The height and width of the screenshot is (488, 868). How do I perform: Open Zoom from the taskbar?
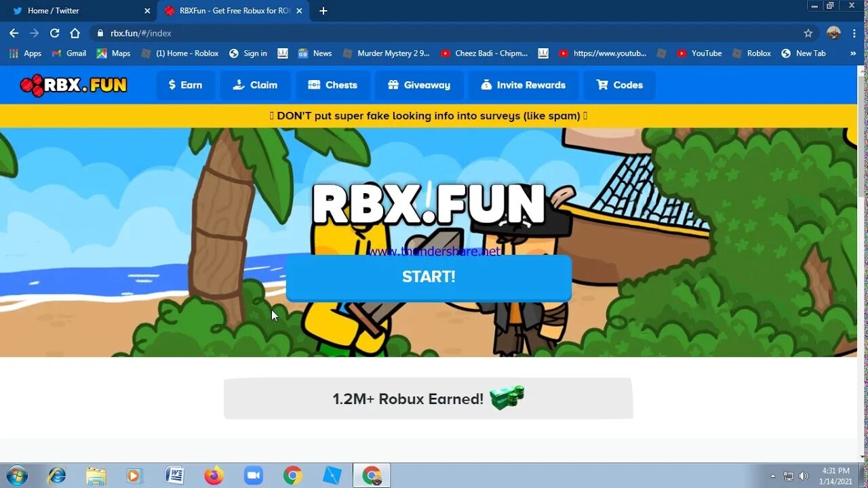(x=253, y=476)
